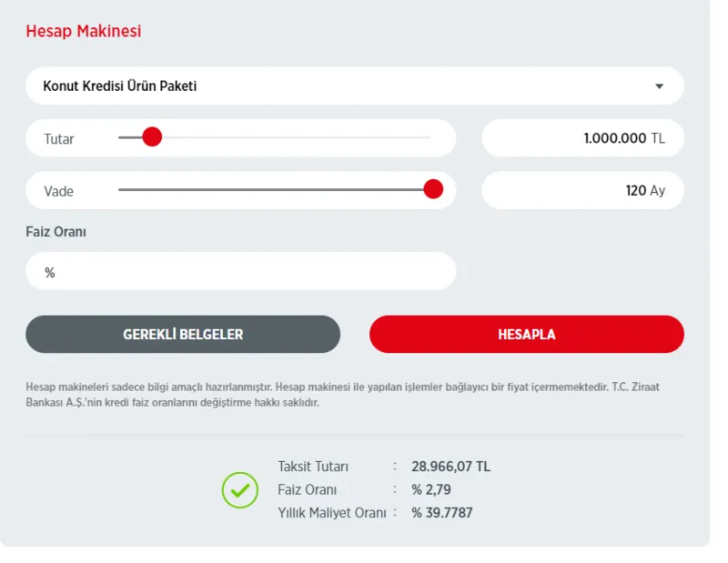Click the Tutar label
728x563 pixels.
(x=59, y=139)
